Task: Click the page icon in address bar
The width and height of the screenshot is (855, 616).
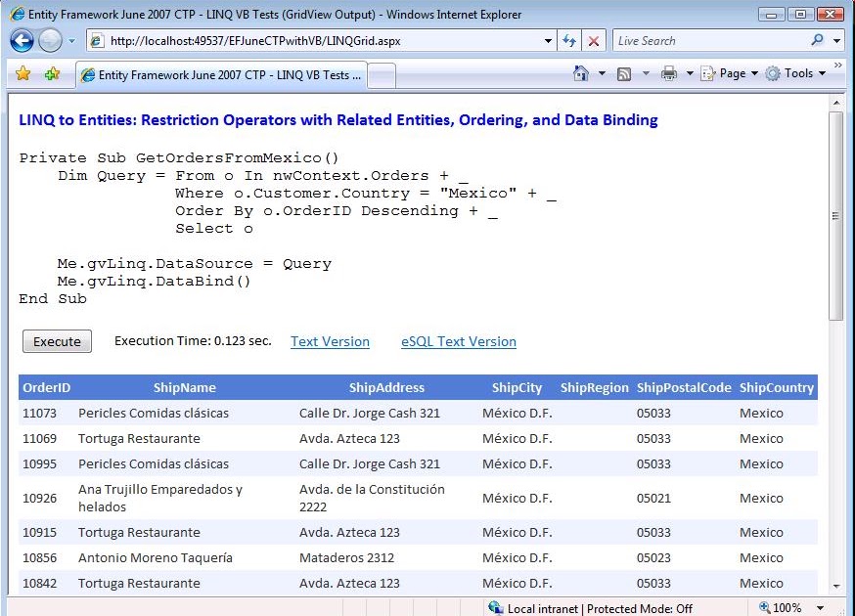Action: (97, 41)
